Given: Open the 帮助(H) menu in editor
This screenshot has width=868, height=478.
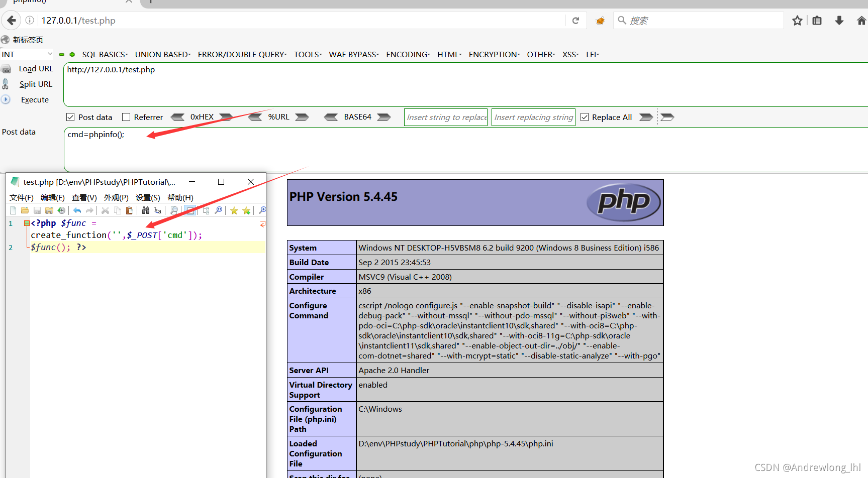Looking at the screenshot, I should 180,197.
